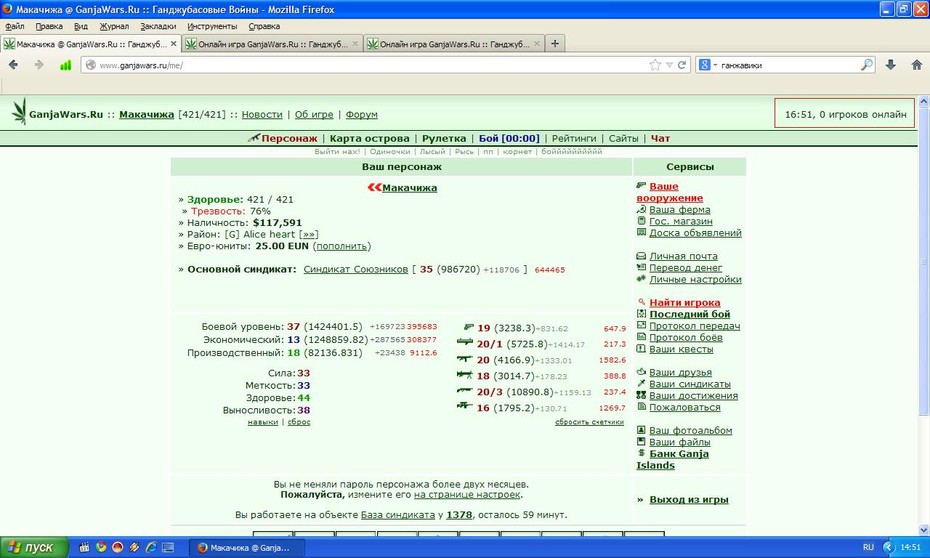Viewport: 930px width, 558px height.
Task: Open на странице настроек link
Action: pyautogui.click(x=467, y=495)
